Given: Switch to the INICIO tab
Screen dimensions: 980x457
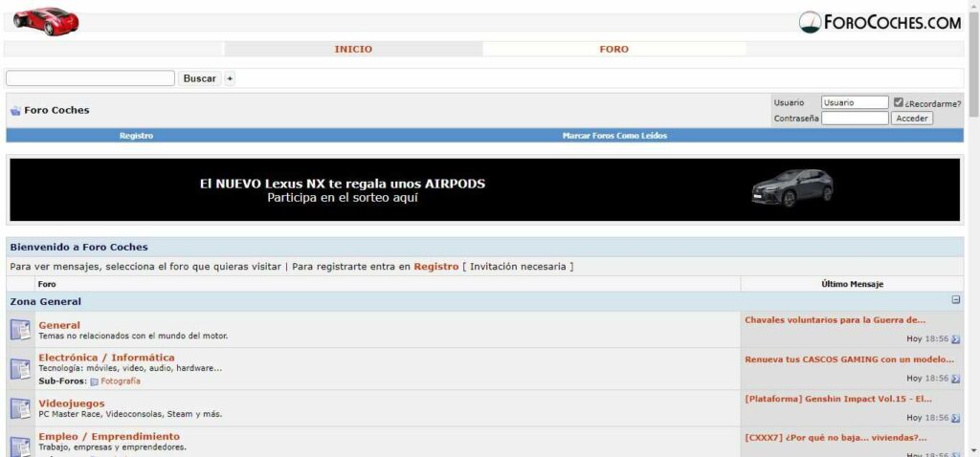Looking at the screenshot, I should pos(353,49).
